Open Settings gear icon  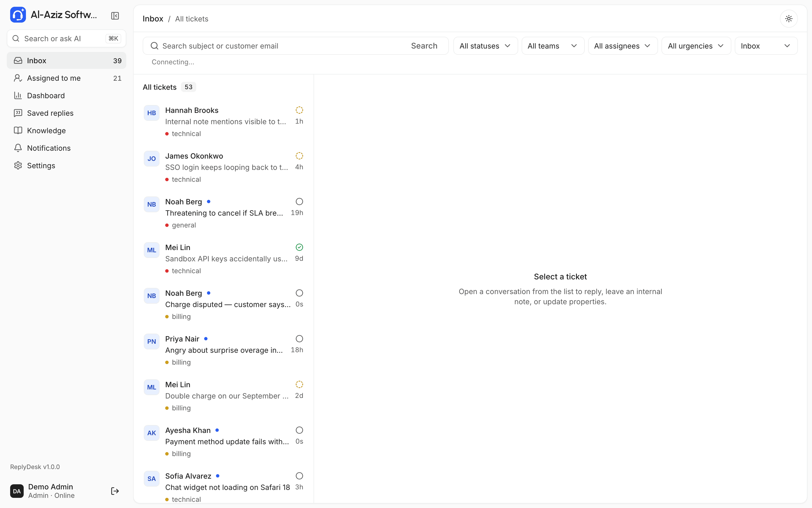pos(18,165)
